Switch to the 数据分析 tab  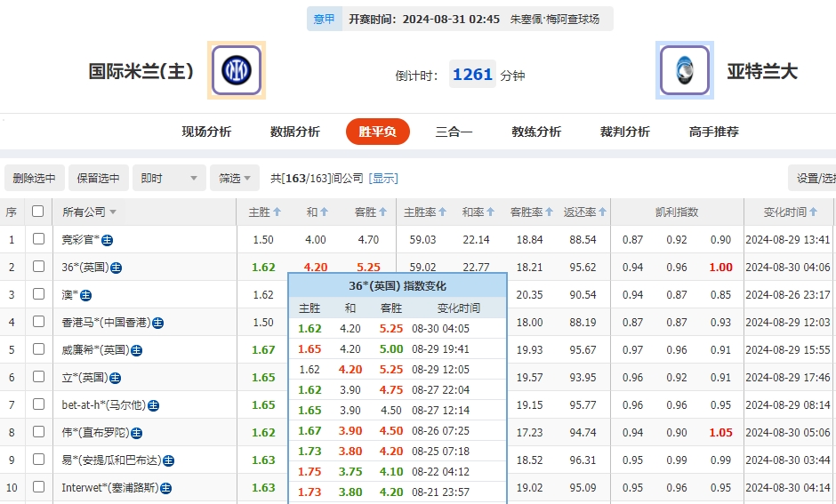(295, 132)
